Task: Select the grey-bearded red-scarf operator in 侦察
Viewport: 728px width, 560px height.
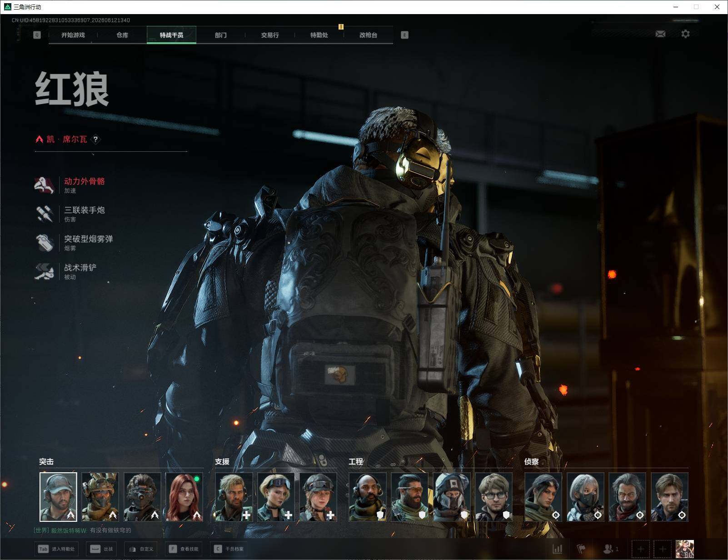Action: (x=627, y=497)
